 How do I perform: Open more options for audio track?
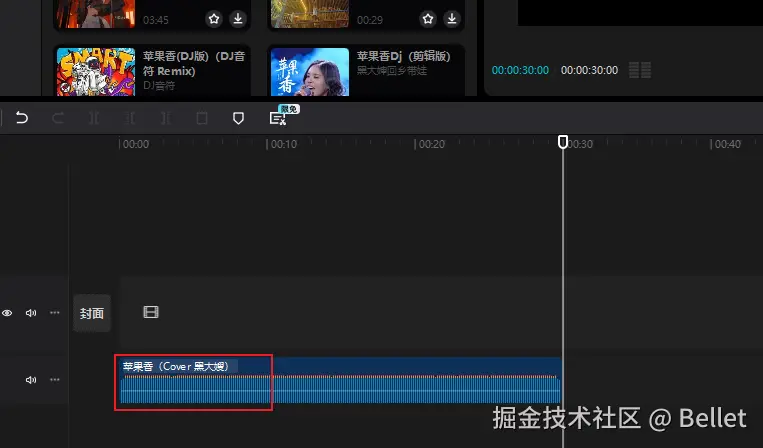click(x=54, y=379)
